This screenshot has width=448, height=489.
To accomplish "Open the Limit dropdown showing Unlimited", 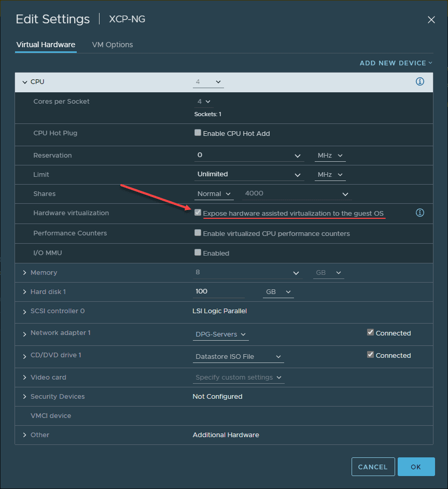I will (249, 174).
